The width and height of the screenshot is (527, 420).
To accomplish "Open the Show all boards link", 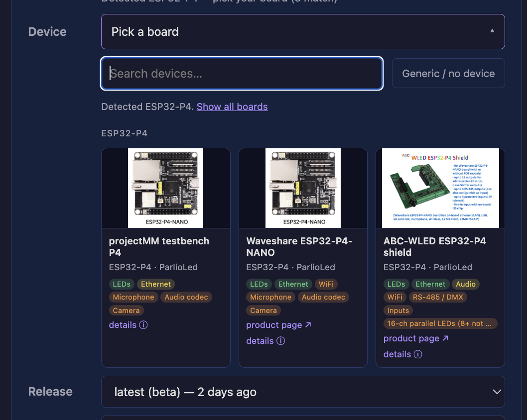I will 232,106.
